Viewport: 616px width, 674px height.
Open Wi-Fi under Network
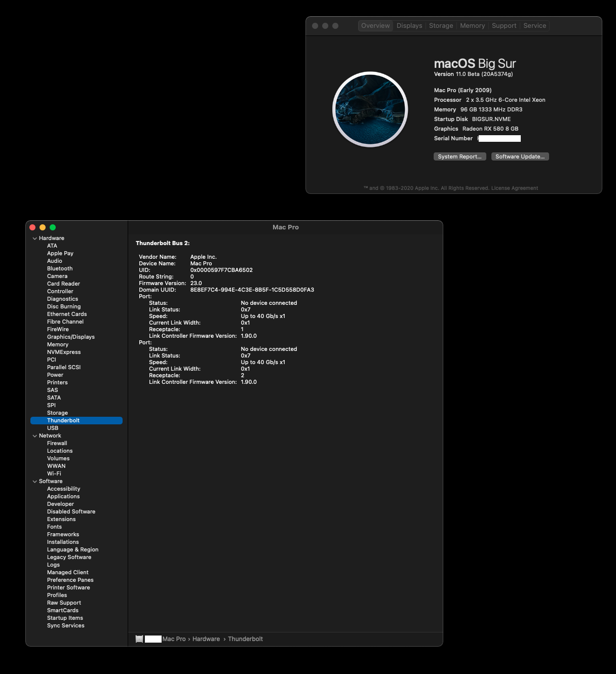[54, 474]
